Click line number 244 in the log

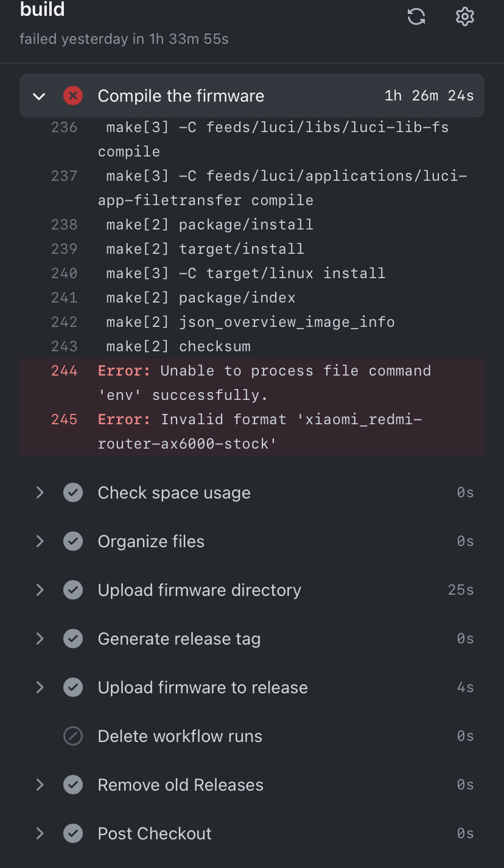pyautogui.click(x=64, y=370)
